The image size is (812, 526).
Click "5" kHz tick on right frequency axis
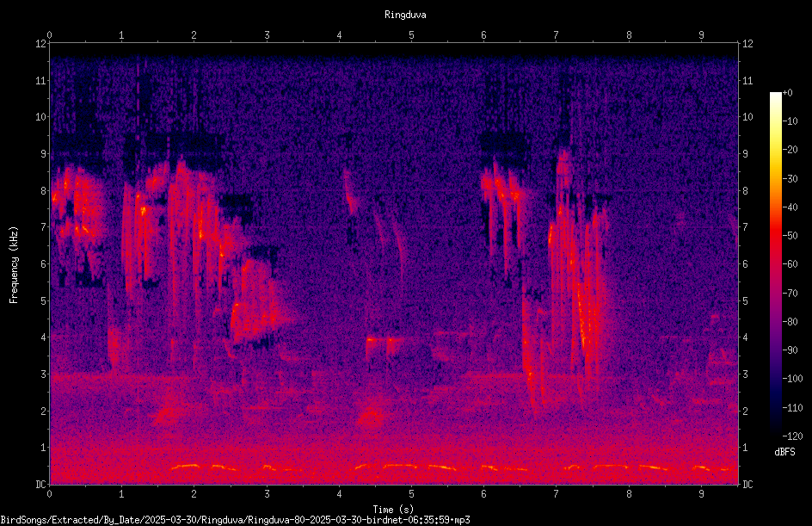745,300
